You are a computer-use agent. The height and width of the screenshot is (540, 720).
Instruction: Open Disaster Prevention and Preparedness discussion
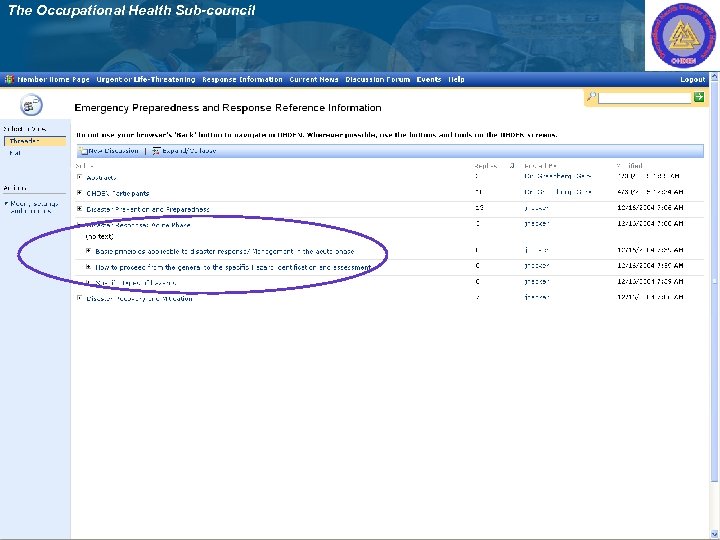point(148,209)
